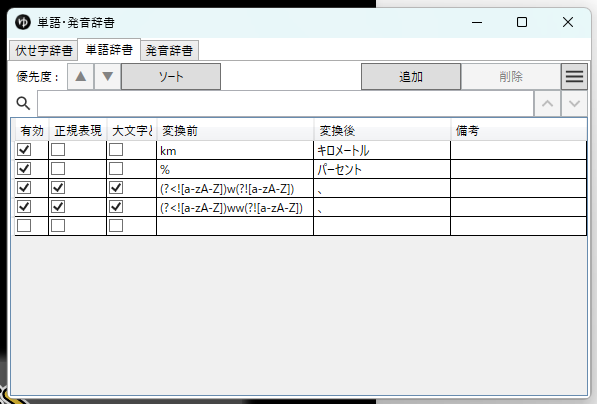Screen dimensions: 597x404
Task: Disable the km entry's 有効 checkbox
Action: click(x=24, y=150)
